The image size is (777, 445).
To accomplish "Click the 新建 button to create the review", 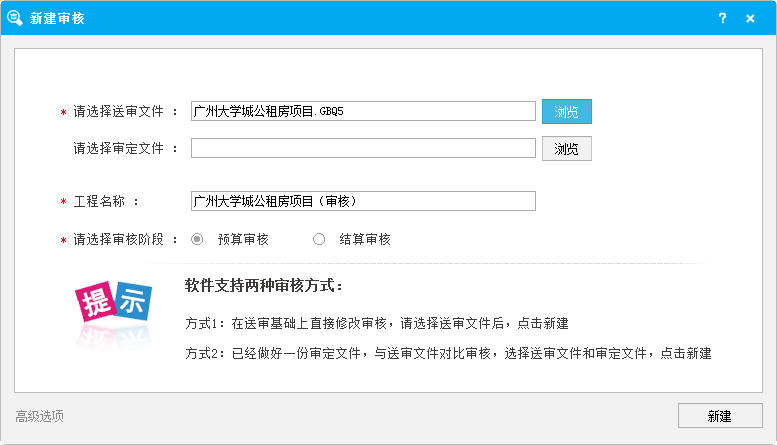I will 719,416.
